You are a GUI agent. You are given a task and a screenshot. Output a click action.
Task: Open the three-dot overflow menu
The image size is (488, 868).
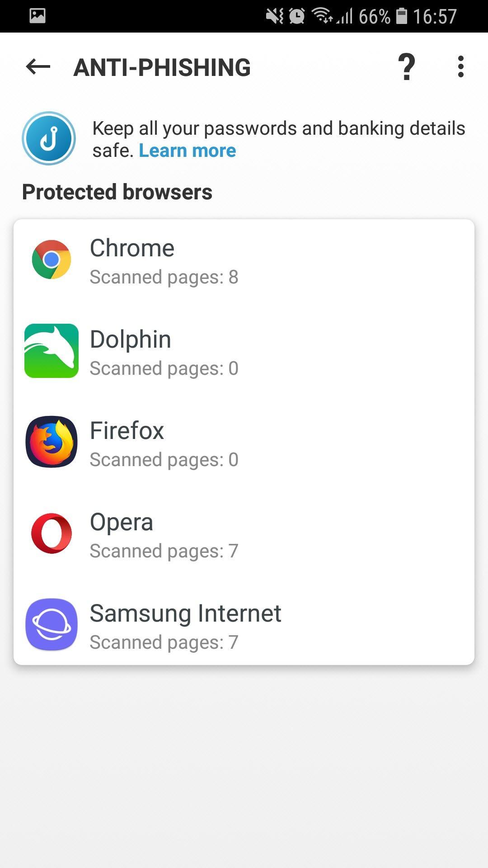(460, 67)
